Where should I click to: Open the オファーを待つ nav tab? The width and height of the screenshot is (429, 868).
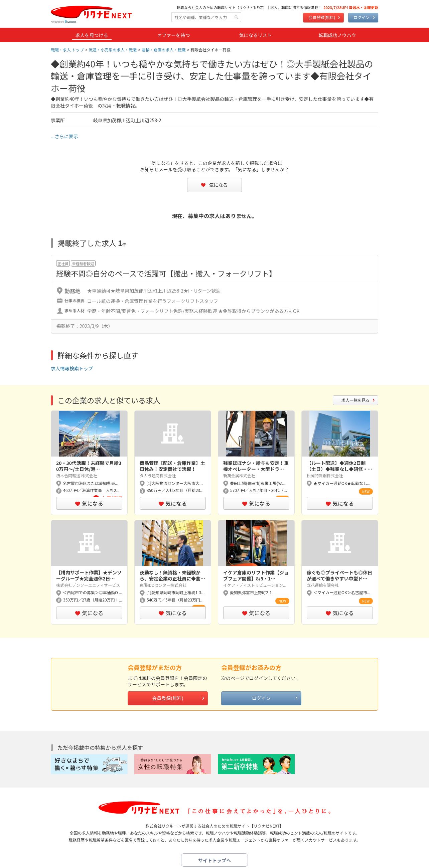pos(173,35)
